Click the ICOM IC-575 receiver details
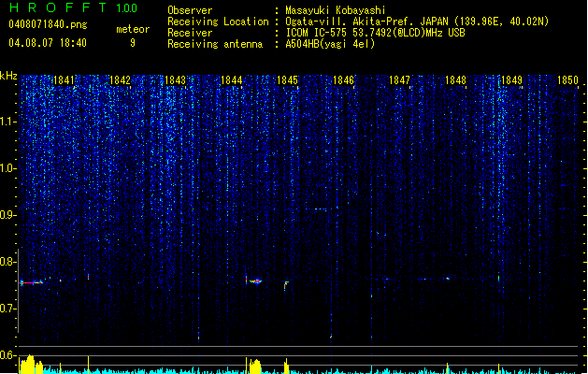588x374 pixels. 375,33
